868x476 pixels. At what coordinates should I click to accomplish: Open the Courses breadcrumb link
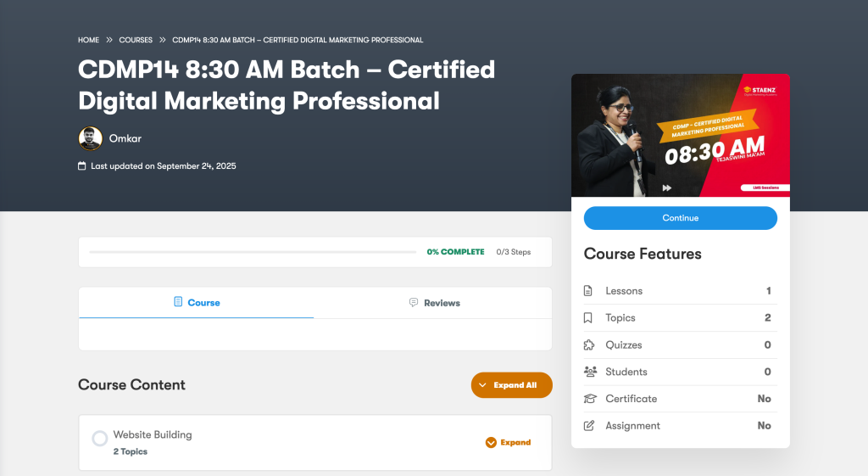pos(136,40)
